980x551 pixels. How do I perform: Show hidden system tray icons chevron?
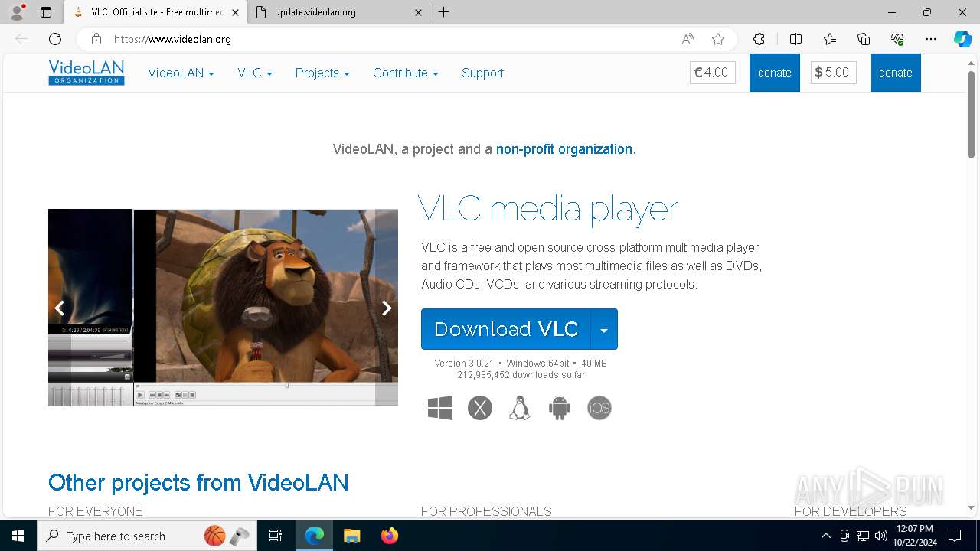coord(825,536)
